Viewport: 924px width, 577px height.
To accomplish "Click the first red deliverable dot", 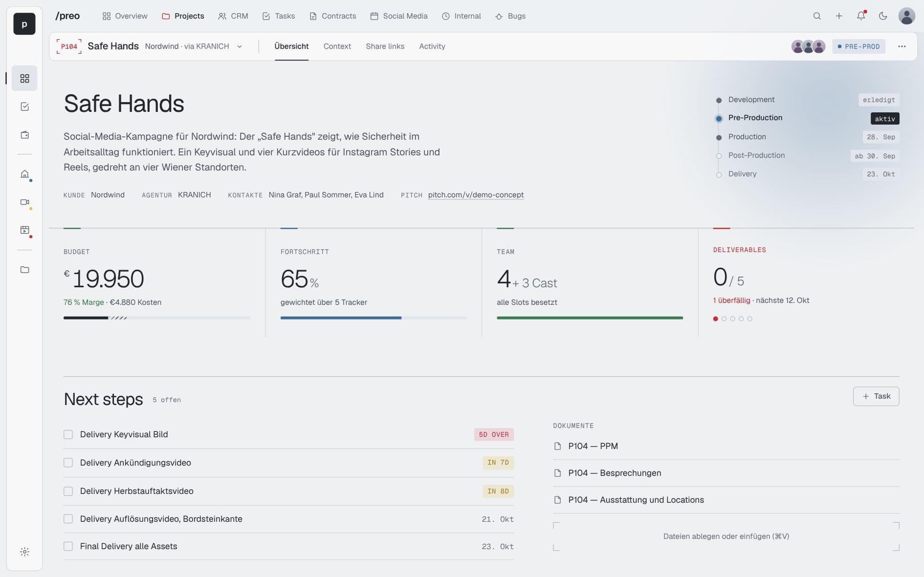I will [716, 319].
